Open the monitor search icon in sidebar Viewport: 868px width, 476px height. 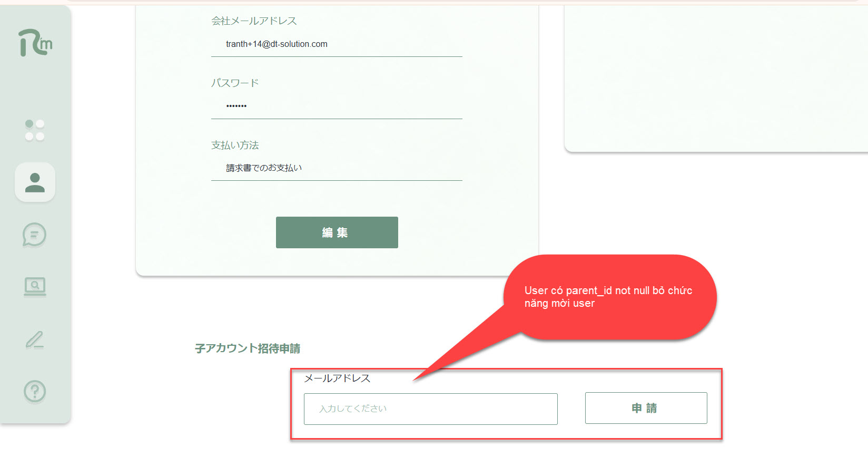coord(35,286)
